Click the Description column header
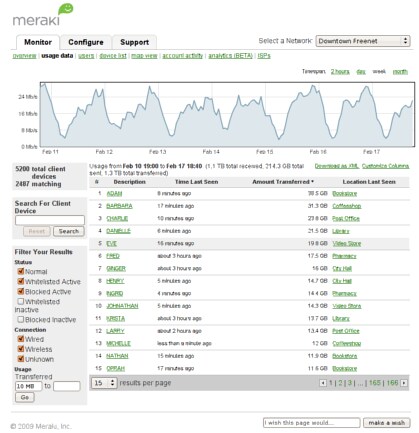 click(x=129, y=182)
